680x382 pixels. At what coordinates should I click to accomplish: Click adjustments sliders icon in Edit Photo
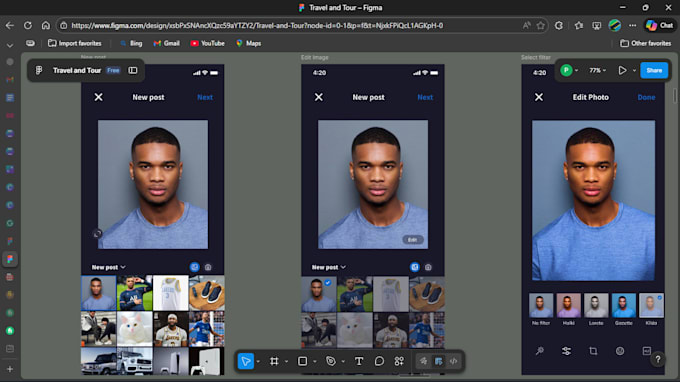(566, 351)
